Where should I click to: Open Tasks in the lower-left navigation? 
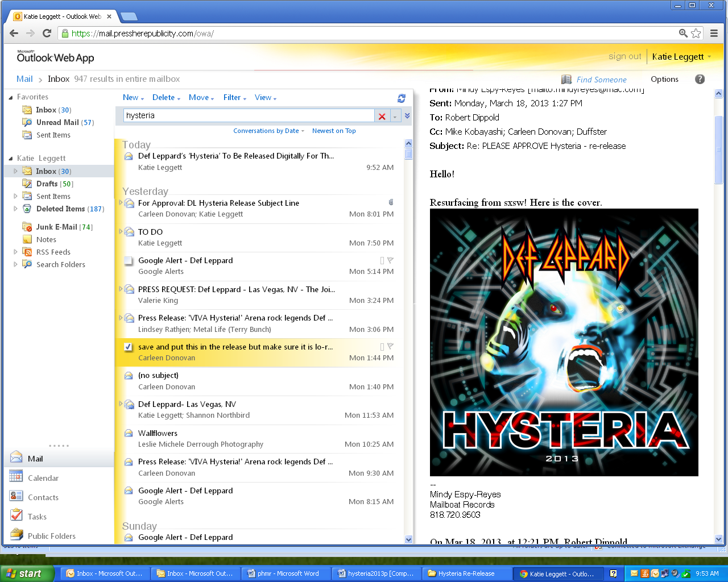coord(37,517)
